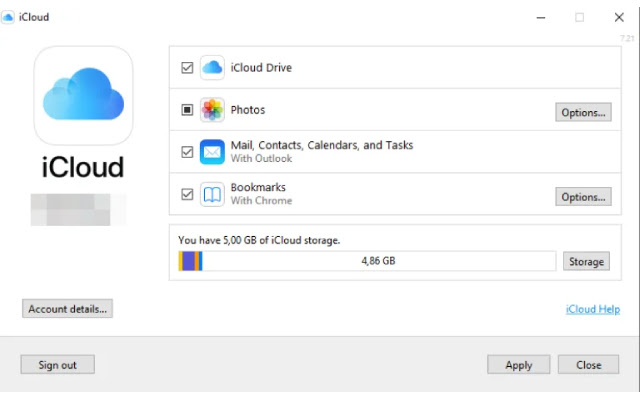The height and width of the screenshot is (400, 640).
Task: Click the "iCloud Drive" label
Action: [x=261, y=68]
